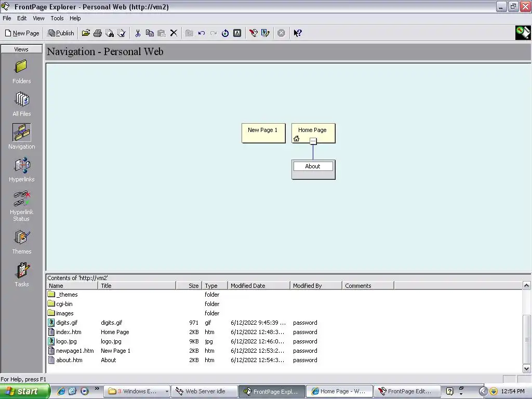The width and height of the screenshot is (532, 399).
Task: Open the Themes view
Action: click(x=21, y=242)
